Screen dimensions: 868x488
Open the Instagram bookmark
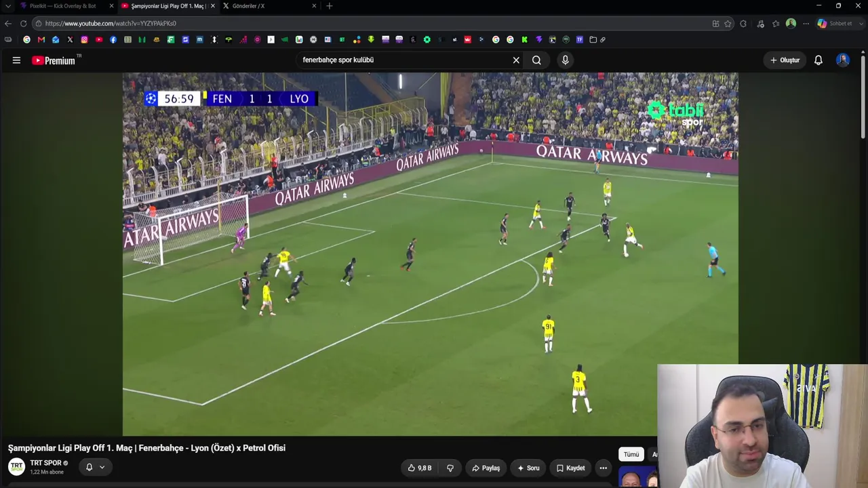[x=84, y=40]
